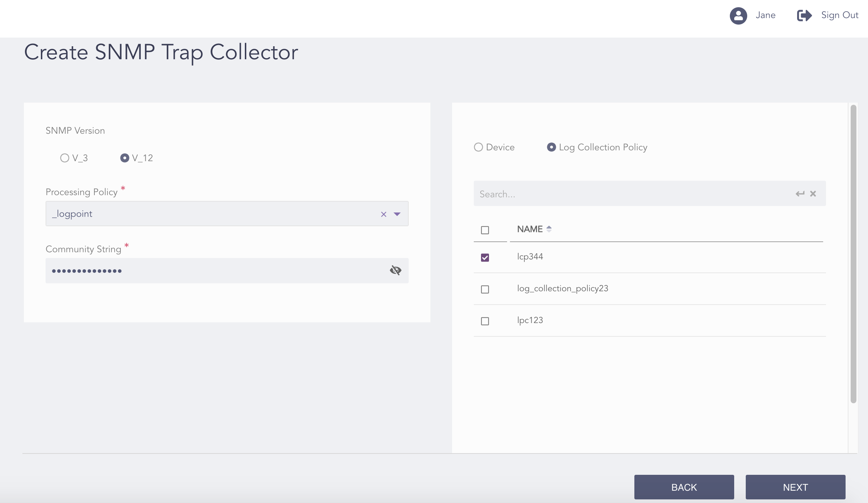Click the Device radio icon
The image size is (868, 503).
[x=478, y=147]
